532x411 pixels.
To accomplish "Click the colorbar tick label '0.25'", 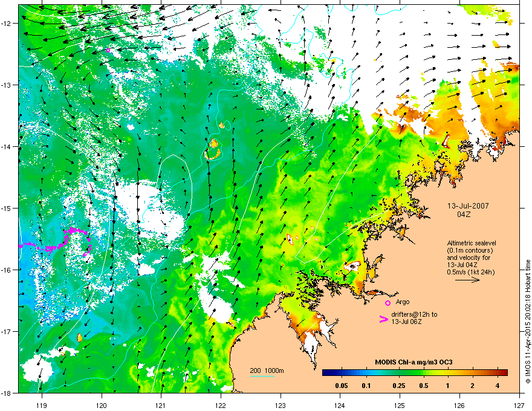I will click(x=399, y=386).
